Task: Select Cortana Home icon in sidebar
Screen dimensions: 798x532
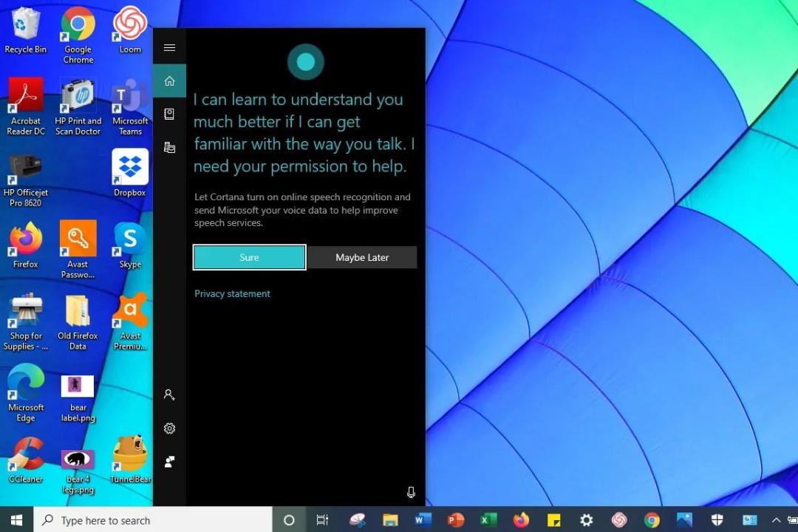Action: (x=169, y=81)
